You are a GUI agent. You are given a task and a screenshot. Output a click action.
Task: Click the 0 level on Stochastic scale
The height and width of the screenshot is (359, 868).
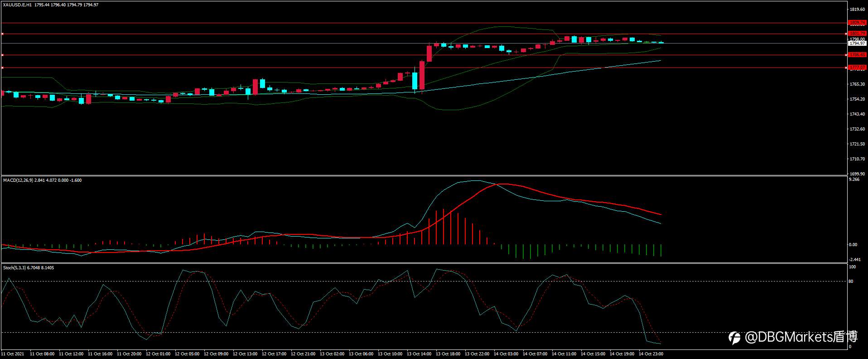click(850, 347)
